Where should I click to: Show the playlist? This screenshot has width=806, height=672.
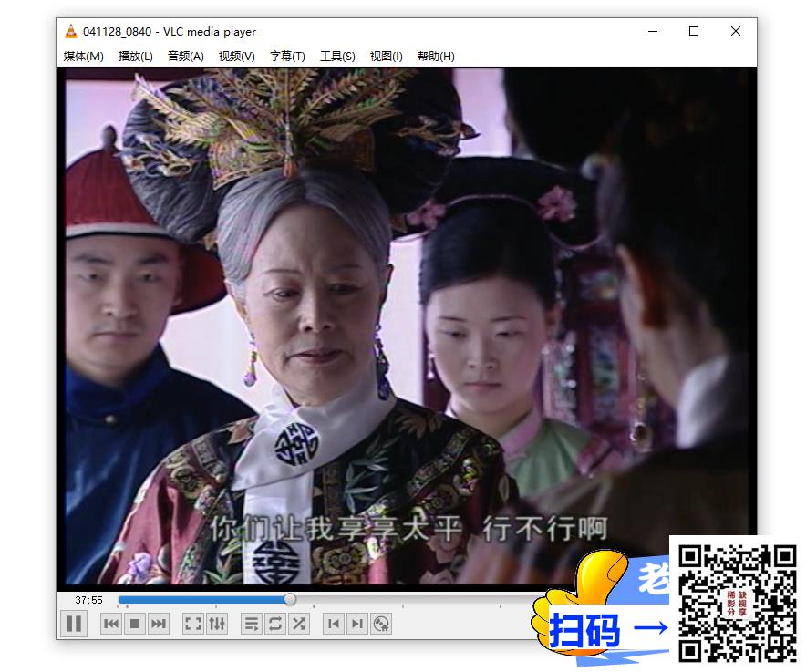252,624
